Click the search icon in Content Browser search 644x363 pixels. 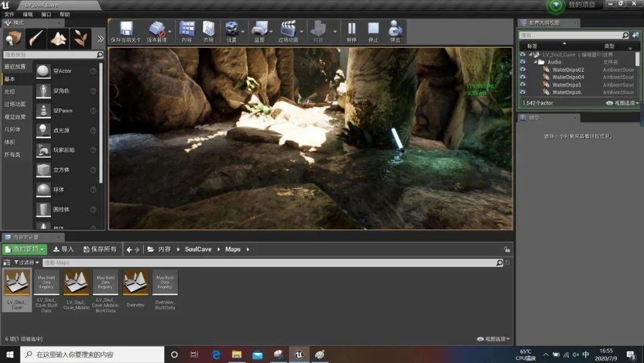click(500, 263)
